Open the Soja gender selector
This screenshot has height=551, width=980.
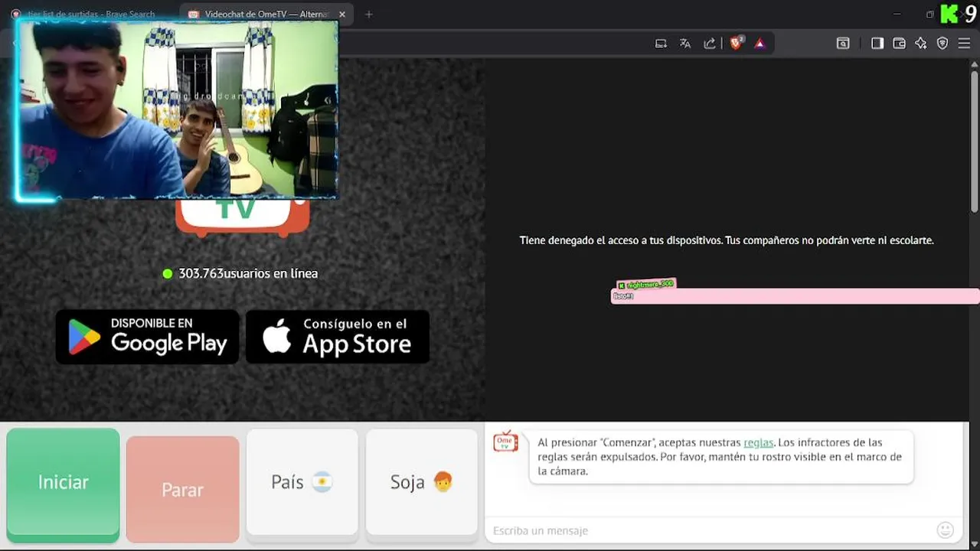(422, 482)
